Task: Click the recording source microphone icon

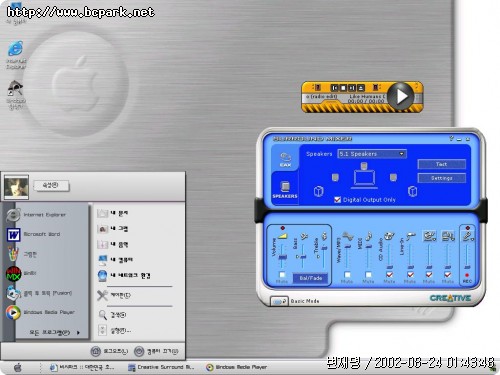Action: click(x=468, y=236)
